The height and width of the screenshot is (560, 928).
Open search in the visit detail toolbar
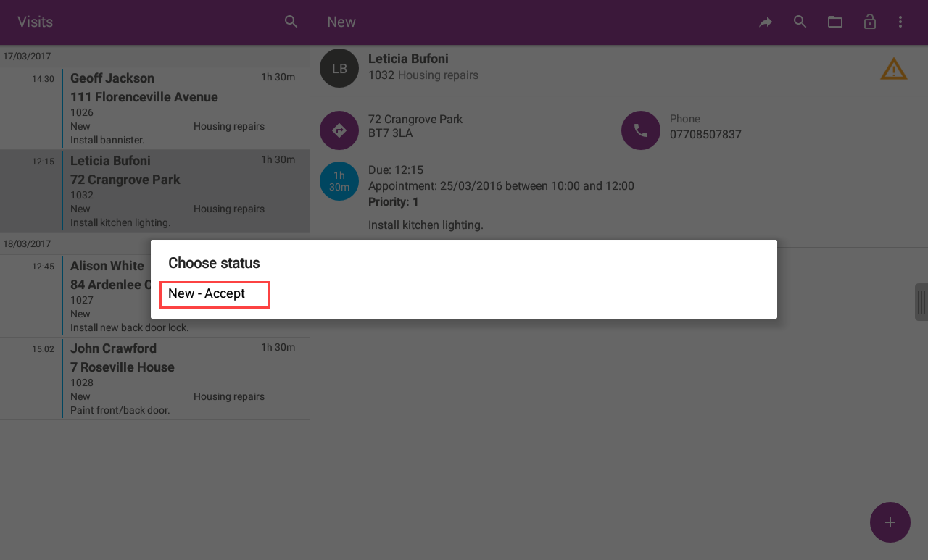coord(800,22)
